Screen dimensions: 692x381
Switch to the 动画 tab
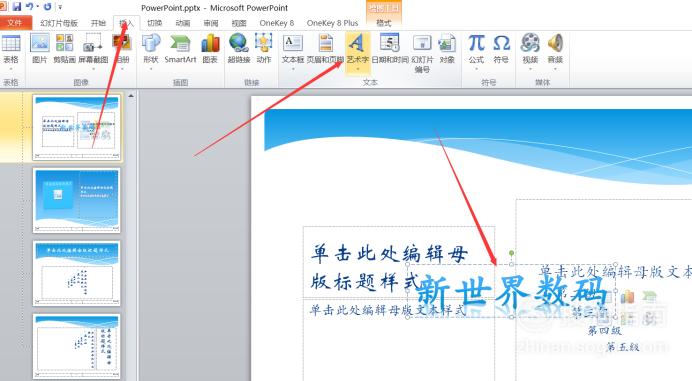tap(183, 23)
